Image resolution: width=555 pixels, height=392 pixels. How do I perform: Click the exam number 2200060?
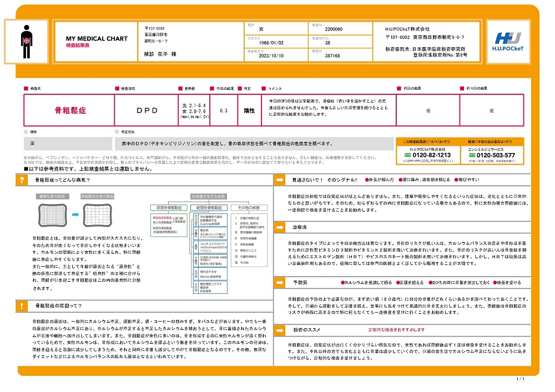click(x=334, y=29)
